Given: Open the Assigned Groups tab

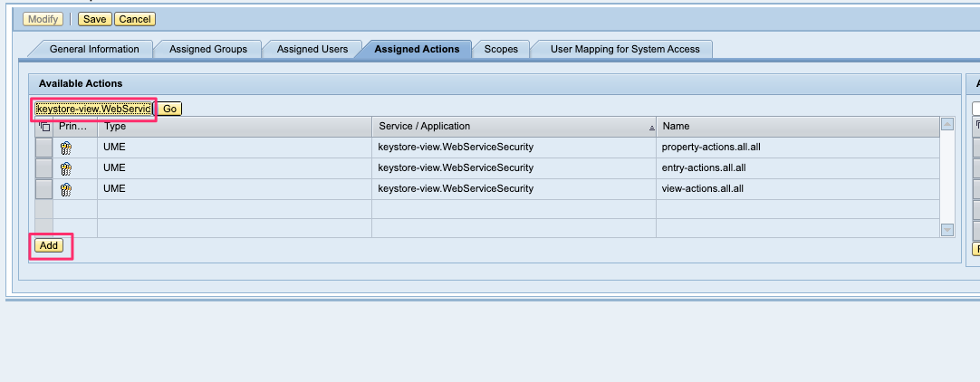Looking at the screenshot, I should coord(207,49).
